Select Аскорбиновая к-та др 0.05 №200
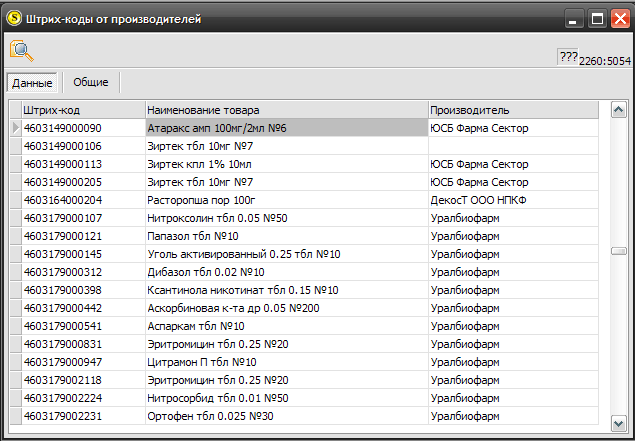 tap(287, 308)
